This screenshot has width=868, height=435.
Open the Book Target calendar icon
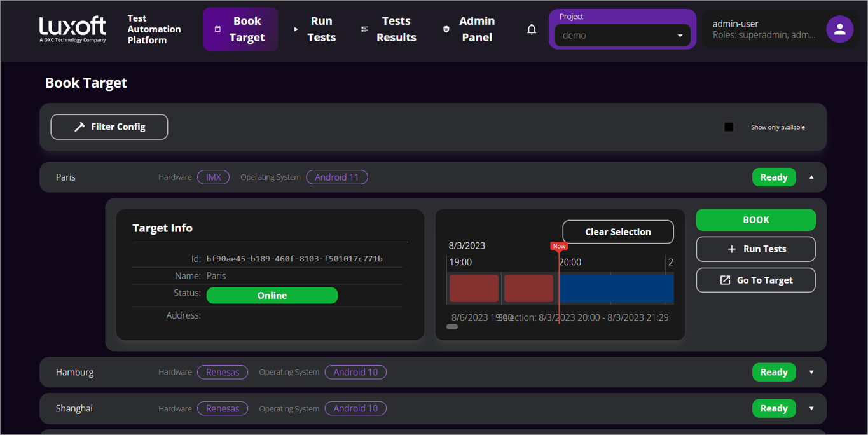point(216,29)
